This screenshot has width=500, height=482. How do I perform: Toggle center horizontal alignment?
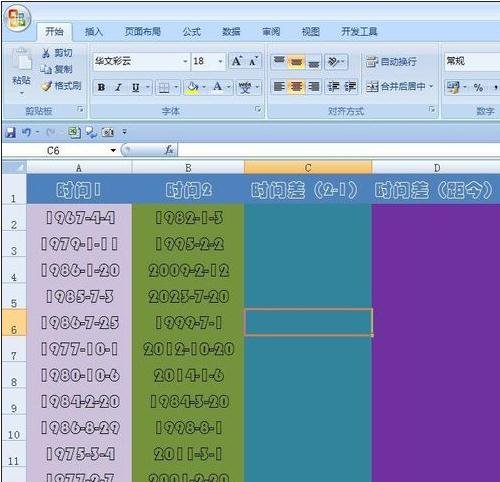(296, 87)
